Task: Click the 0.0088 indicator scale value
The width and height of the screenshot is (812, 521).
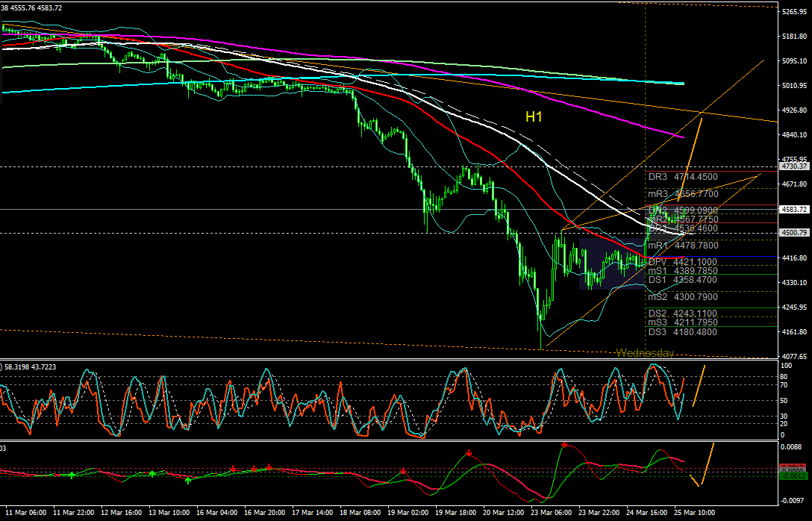Action: coord(793,446)
